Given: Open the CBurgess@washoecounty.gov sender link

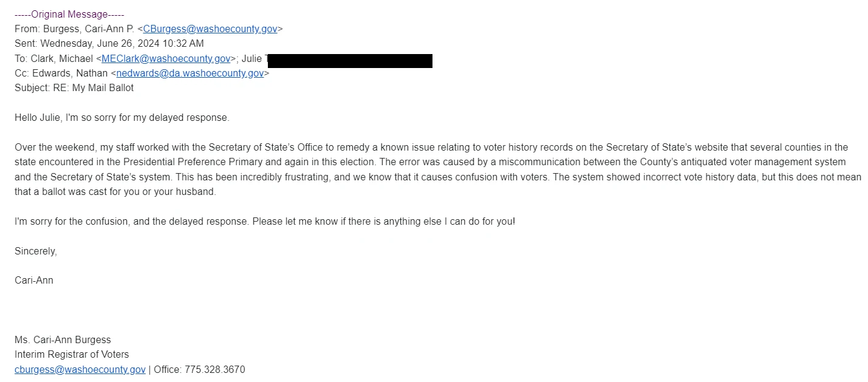Looking at the screenshot, I should (210, 29).
